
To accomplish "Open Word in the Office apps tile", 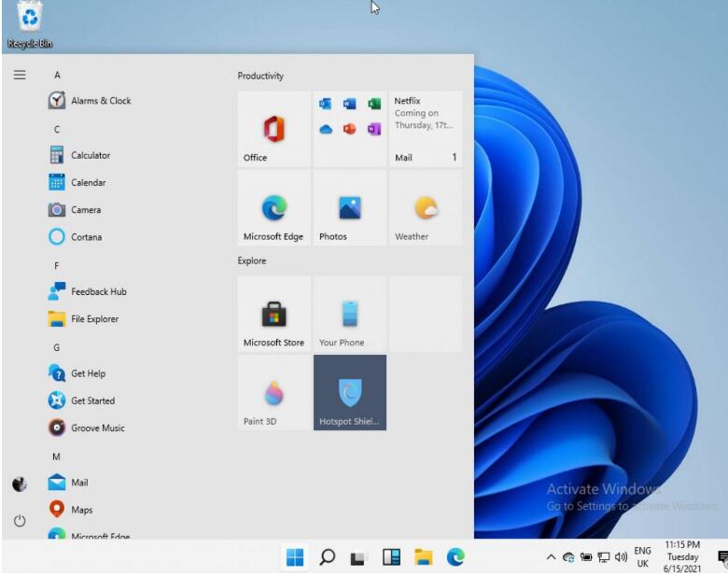I will pyautogui.click(x=350, y=104).
